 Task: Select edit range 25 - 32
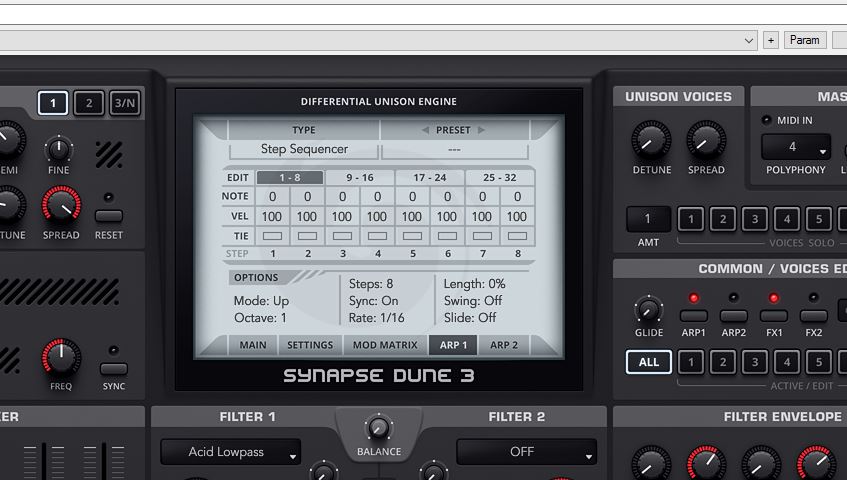click(500, 178)
